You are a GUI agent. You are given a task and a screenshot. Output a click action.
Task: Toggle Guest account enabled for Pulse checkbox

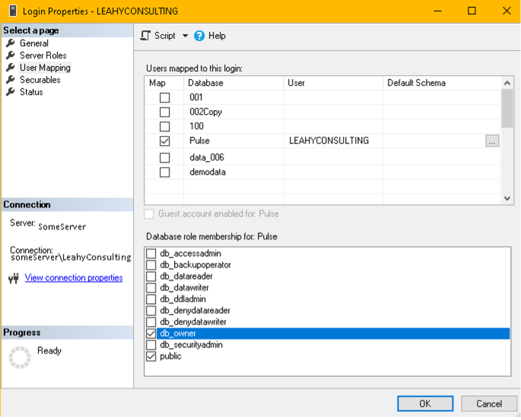(x=149, y=214)
